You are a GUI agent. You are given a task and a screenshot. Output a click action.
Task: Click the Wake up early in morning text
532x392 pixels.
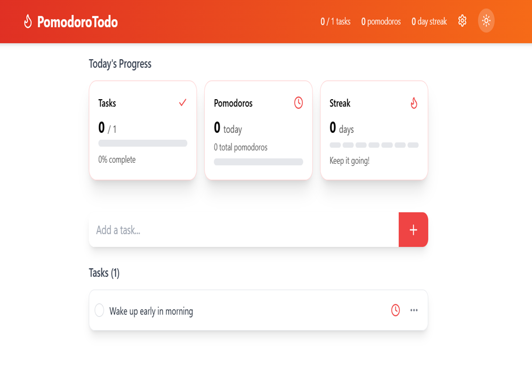151,311
